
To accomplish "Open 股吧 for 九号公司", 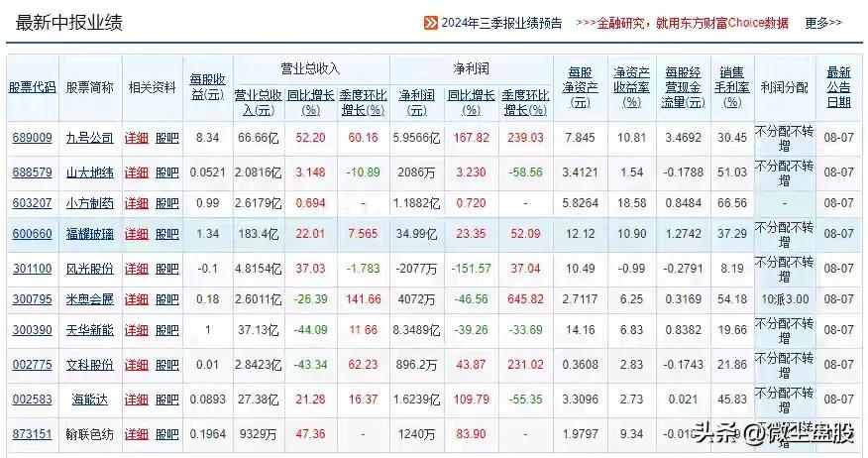I will 167,138.
